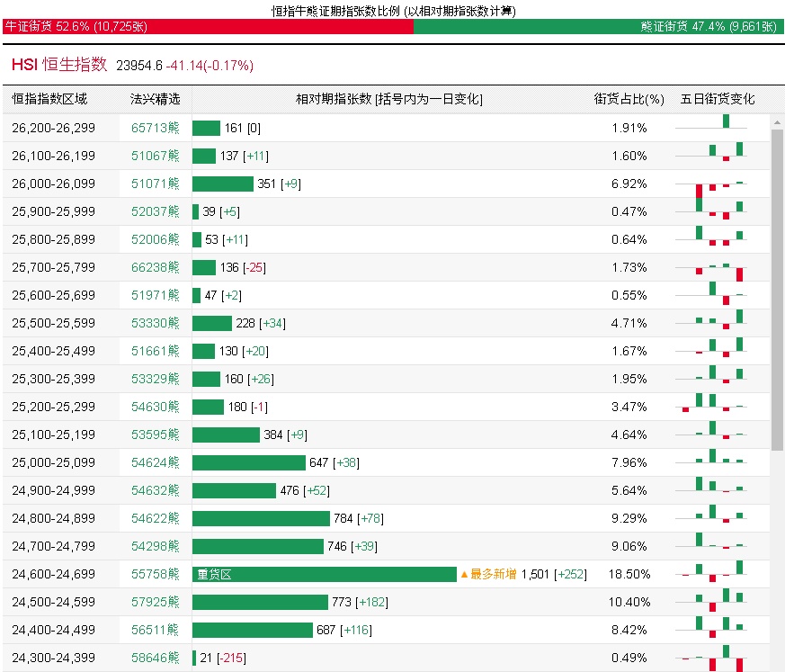Viewport: 785px width, 672px height.
Task: Click five-day chart for 24,500-24,599 row
Action: (x=711, y=600)
